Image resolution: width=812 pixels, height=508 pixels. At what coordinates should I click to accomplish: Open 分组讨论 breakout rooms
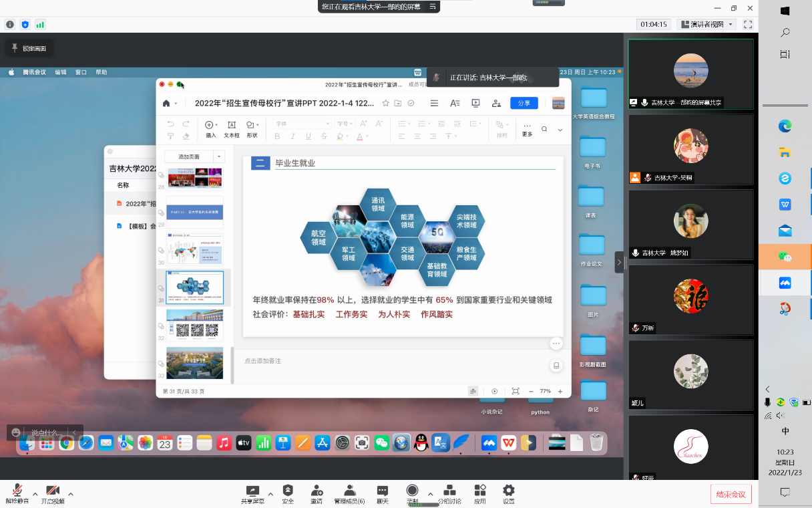(x=449, y=493)
